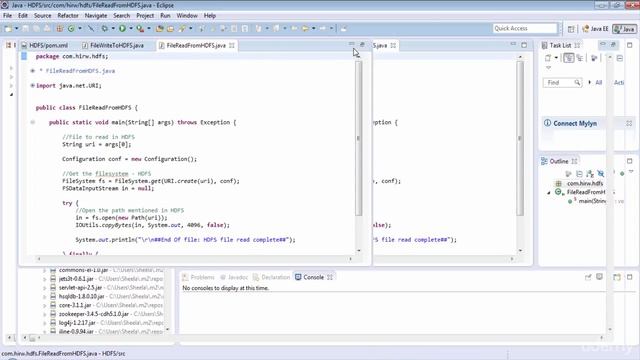Select core-3.1.1.jar in the tree

75,305
